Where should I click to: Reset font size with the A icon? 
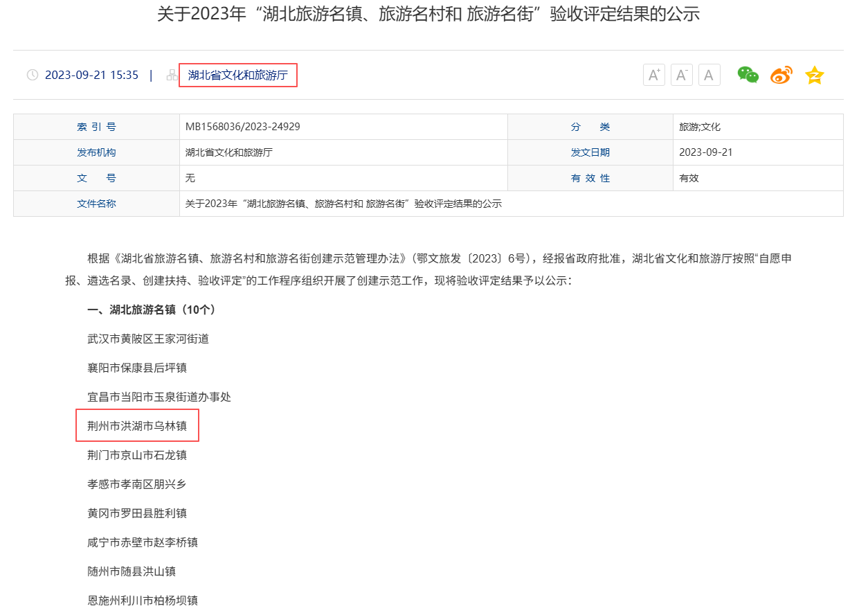[709, 75]
